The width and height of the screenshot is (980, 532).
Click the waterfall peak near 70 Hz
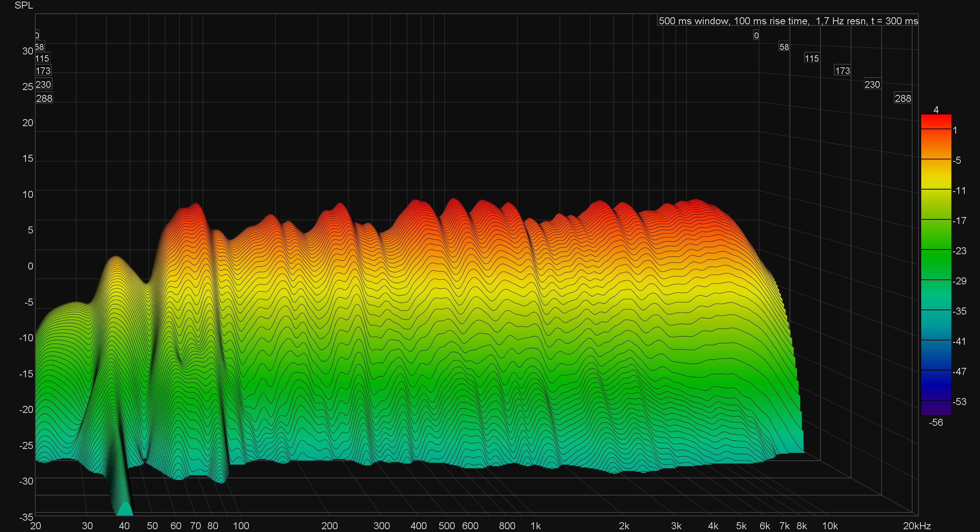coord(196,205)
